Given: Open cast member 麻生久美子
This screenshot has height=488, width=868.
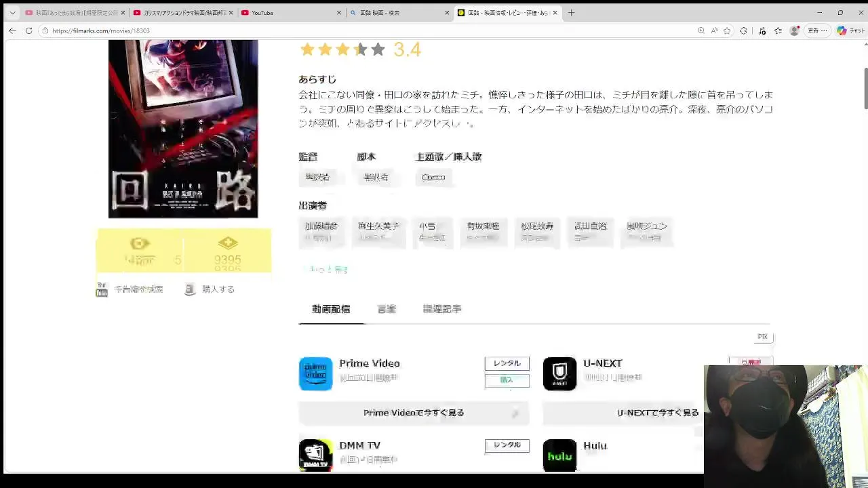Looking at the screenshot, I should [378, 231].
